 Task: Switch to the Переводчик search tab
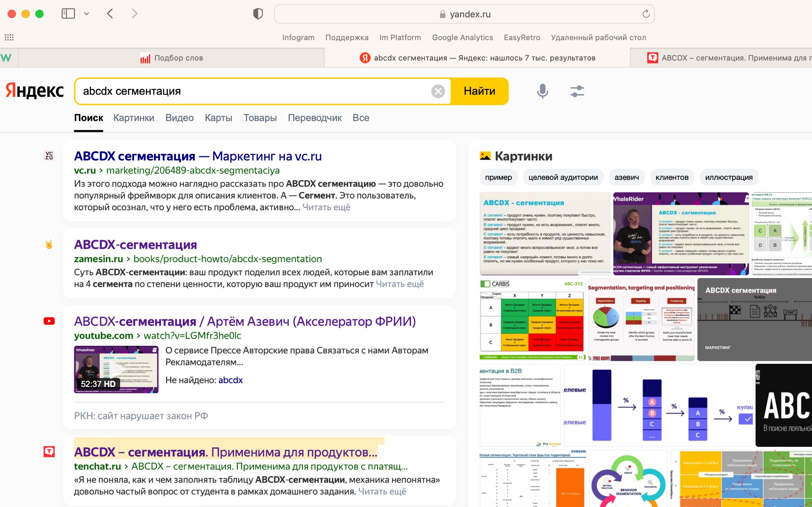pyautogui.click(x=315, y=118)
